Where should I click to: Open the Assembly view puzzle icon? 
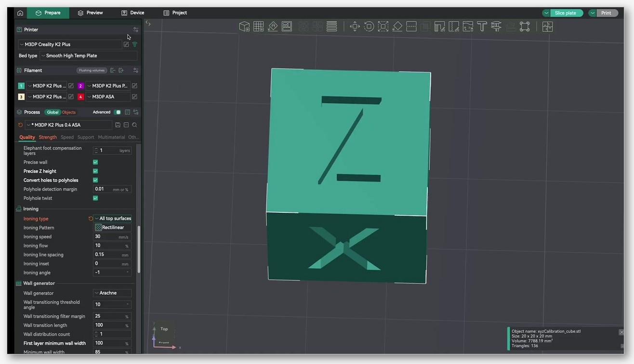pyautogui.click(x=547, y=26)
